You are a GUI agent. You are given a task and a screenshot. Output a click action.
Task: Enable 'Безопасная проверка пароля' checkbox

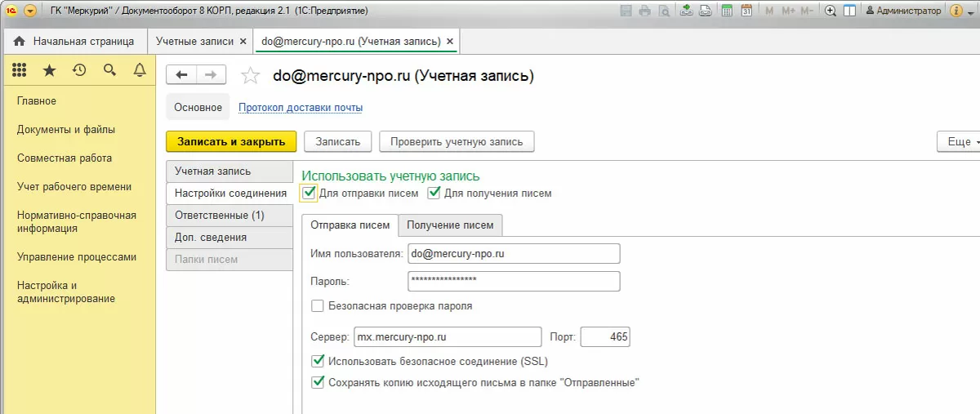click(x=318, y=306)
